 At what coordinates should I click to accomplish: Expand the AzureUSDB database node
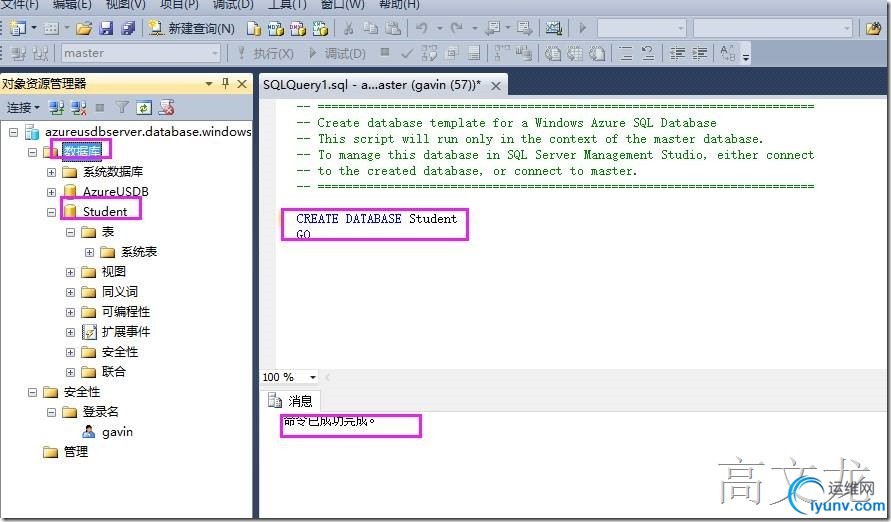[51, 192]
